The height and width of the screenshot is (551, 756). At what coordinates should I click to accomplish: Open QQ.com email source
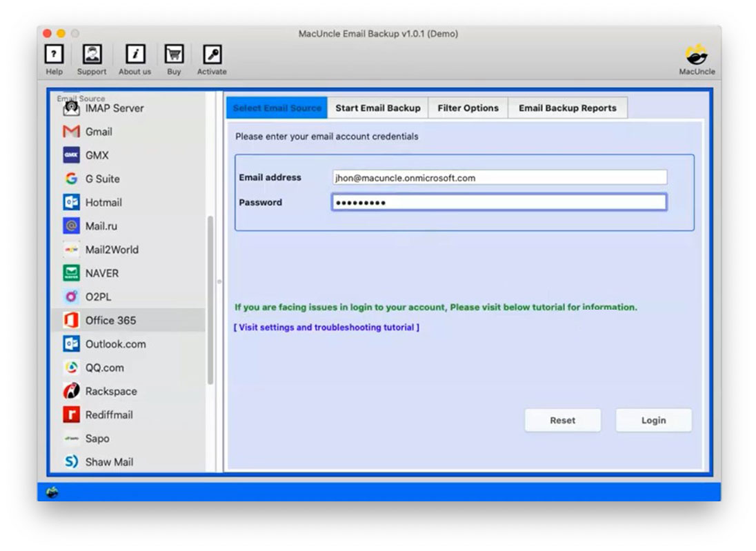(x=103, y=368)
